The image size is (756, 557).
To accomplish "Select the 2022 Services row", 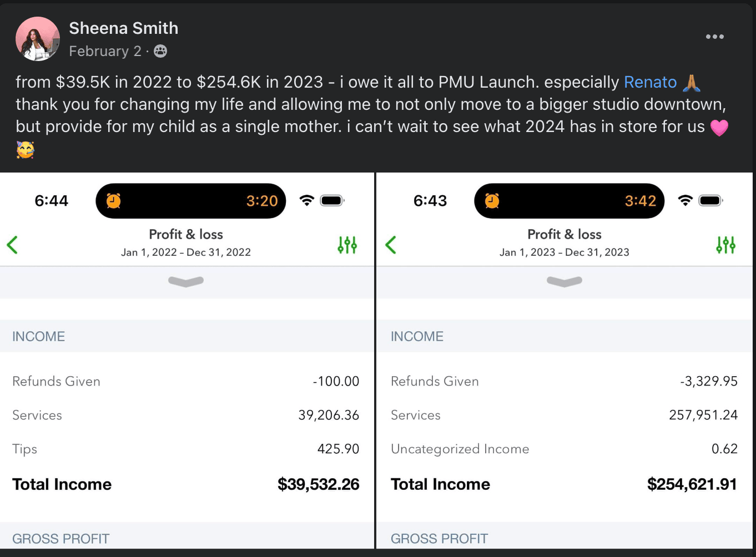I will pyautogui.click(x=186, y=415).
